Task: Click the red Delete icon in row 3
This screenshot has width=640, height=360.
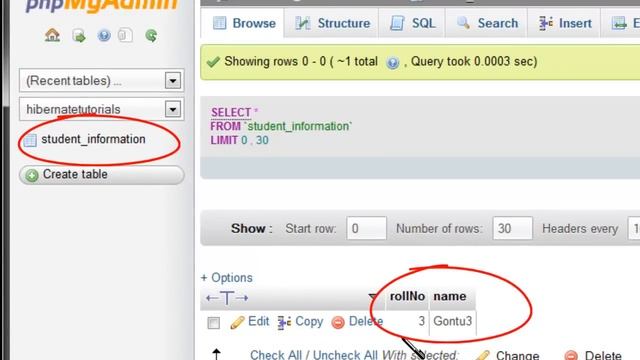Action: pyautogui.click(x=338, y=322)
